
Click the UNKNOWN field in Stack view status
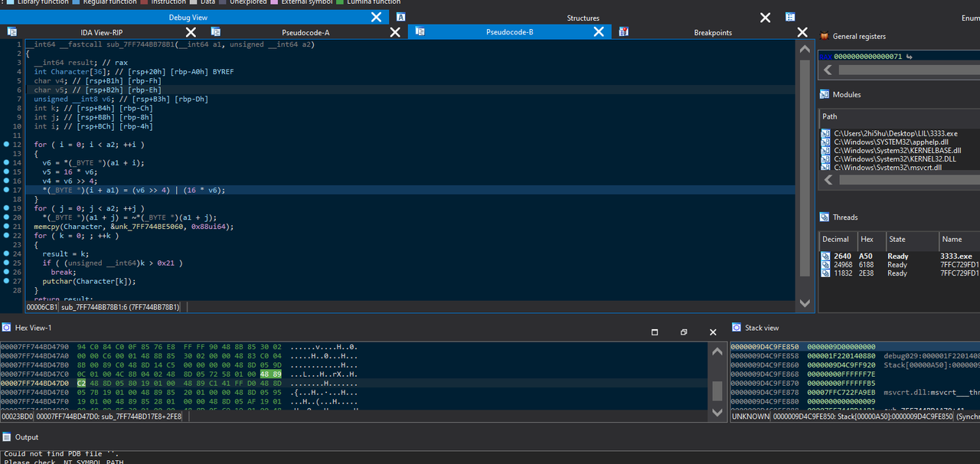(x=750, y=417)
